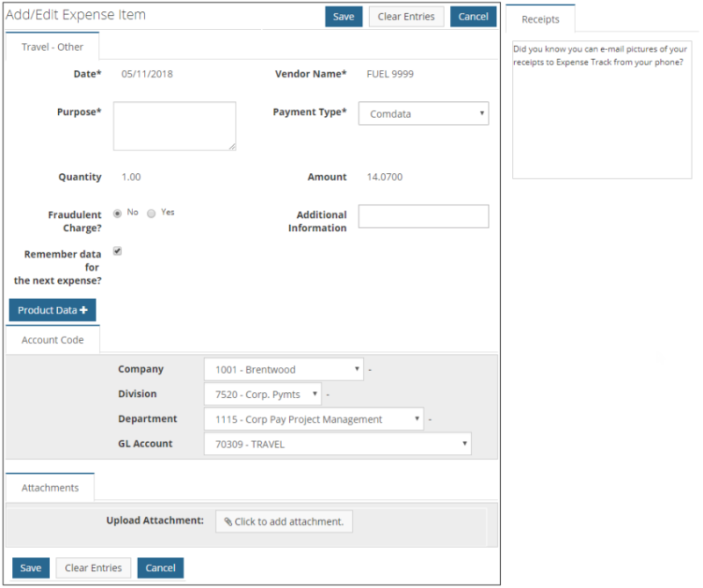Image resolution: width=703 pixels, height=588 pixels.
Task: Switch to the Attachments tab
Action: coord(49,486)
